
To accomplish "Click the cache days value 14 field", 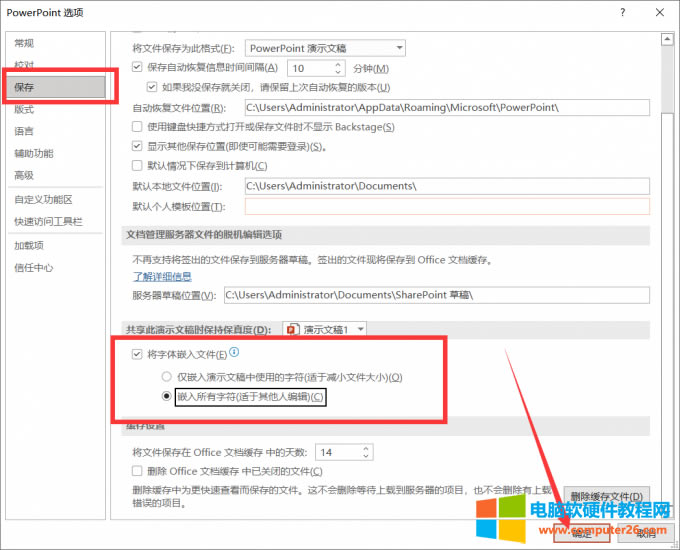I will [339, 452].
